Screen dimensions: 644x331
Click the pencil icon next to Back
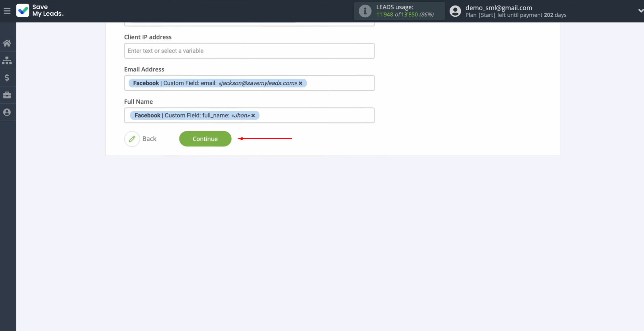(132, 139)
